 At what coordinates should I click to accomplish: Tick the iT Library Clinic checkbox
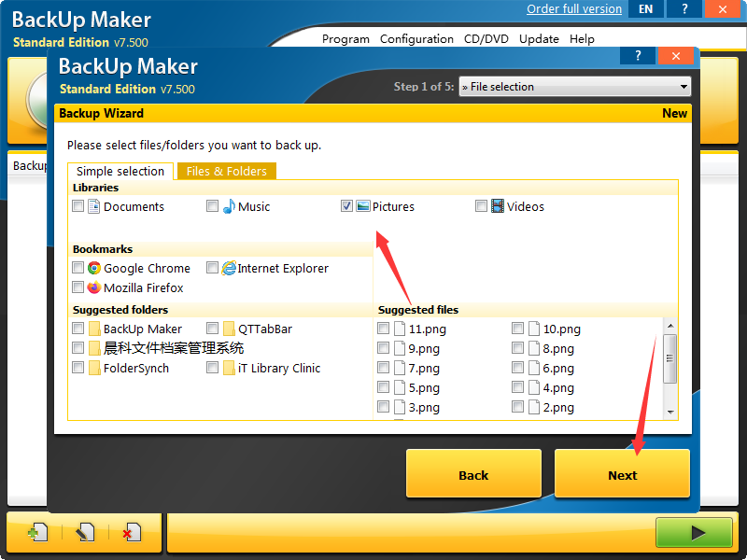pos(213,368)
